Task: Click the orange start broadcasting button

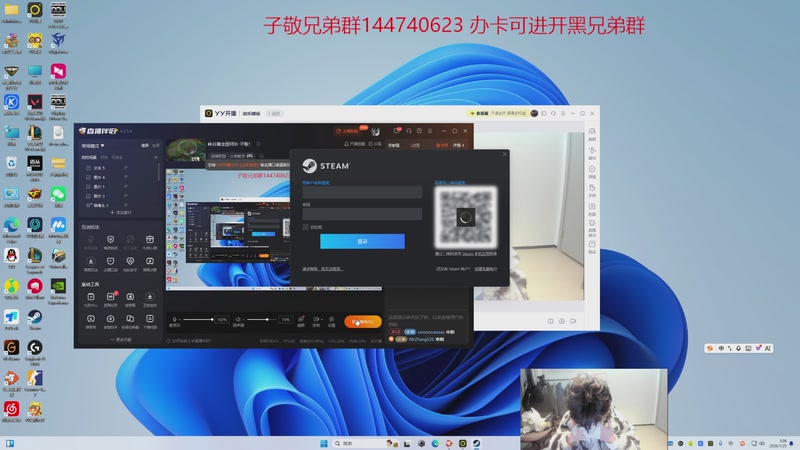Action: (x=363, y=321)
